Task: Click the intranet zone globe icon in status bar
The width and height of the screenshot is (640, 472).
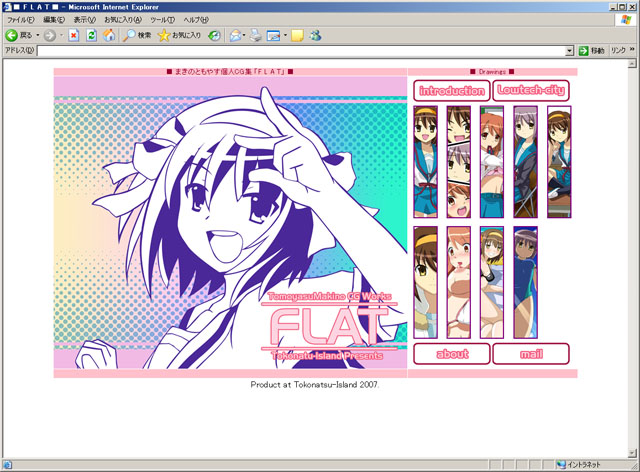Action: click(x=561, y=465)
